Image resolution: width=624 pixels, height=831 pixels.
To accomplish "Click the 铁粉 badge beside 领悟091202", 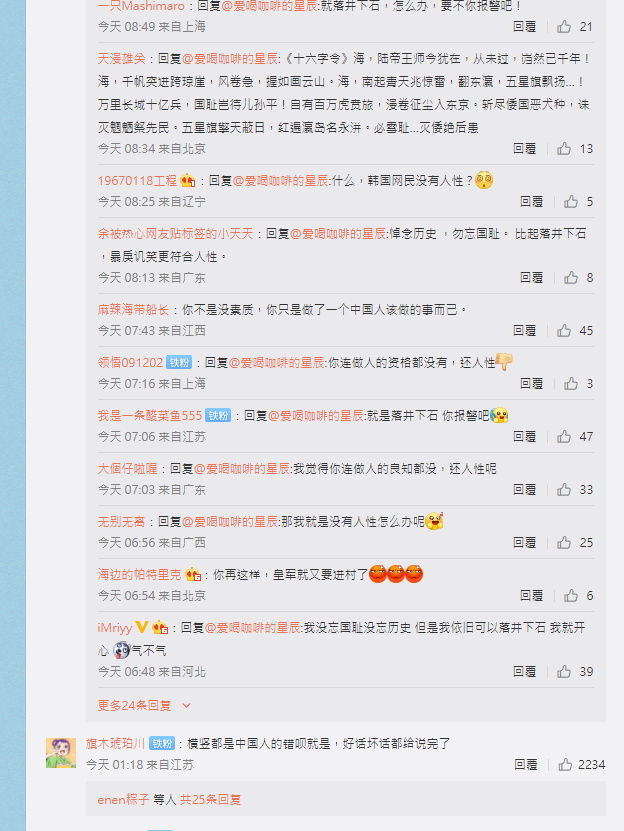I will [x=179, y=363].
